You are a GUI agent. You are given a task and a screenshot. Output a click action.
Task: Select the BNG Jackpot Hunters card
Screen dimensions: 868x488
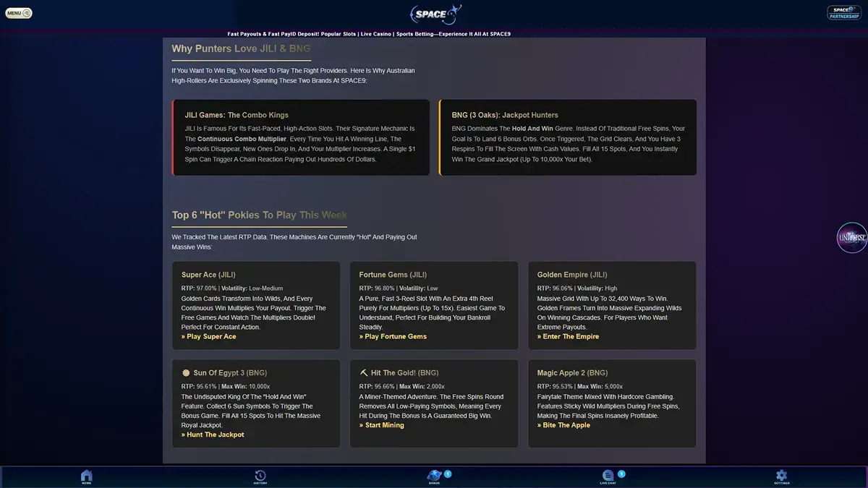(568, 137)
